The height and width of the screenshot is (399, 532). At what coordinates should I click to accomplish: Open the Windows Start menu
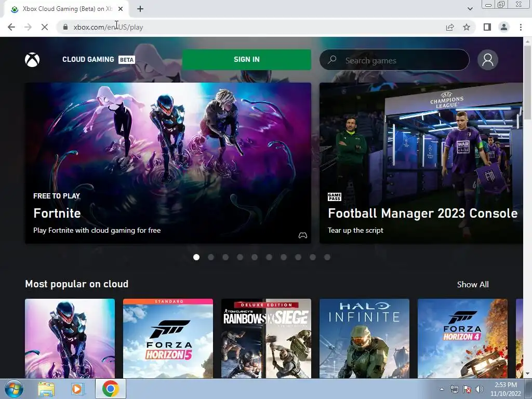[x=14, y=389]
